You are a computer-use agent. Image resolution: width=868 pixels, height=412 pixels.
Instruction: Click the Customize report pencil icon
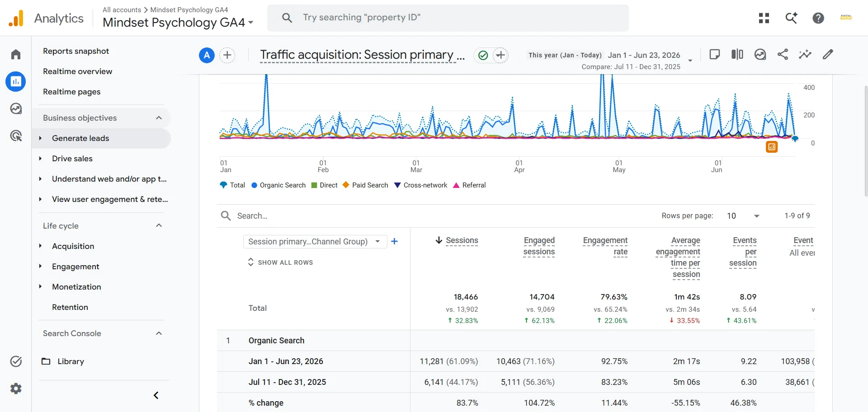pos(828,55)
